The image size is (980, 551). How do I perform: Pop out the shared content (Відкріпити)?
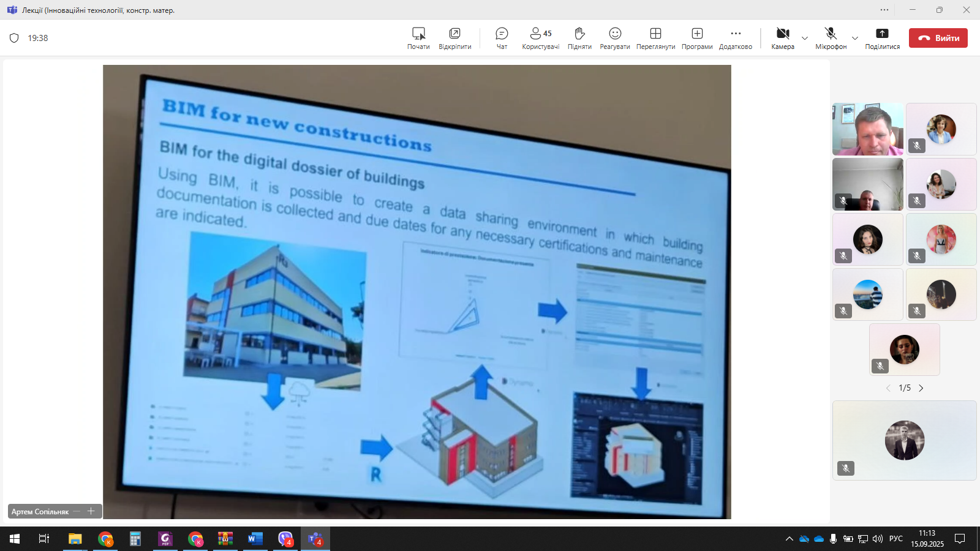pos(454,38)
